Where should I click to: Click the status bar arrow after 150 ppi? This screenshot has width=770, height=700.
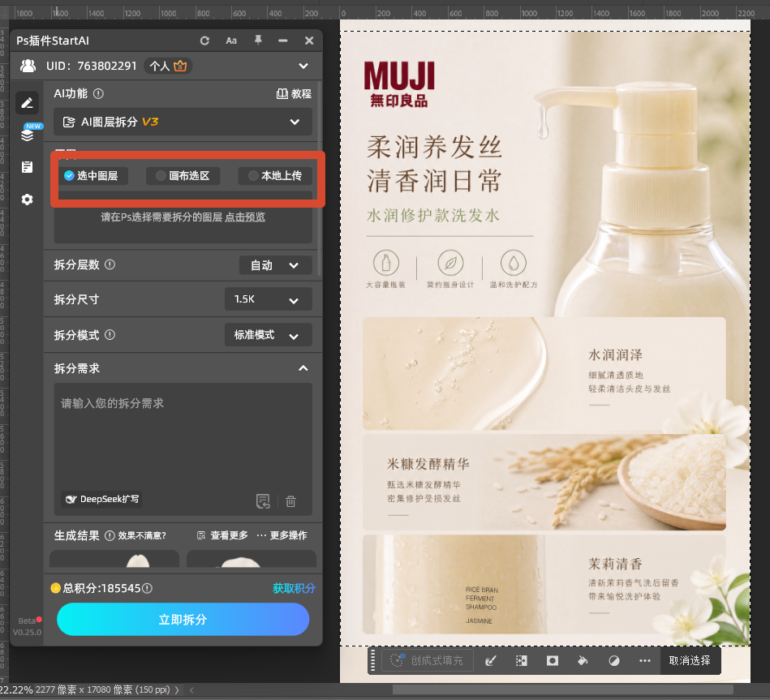point(177,690)
